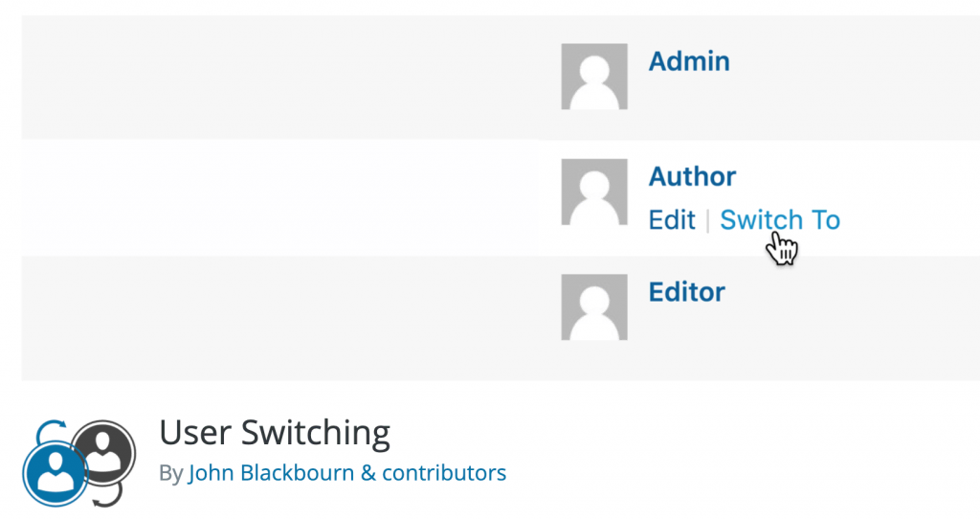Click the Admin user avatar

(x=593, y=77)
